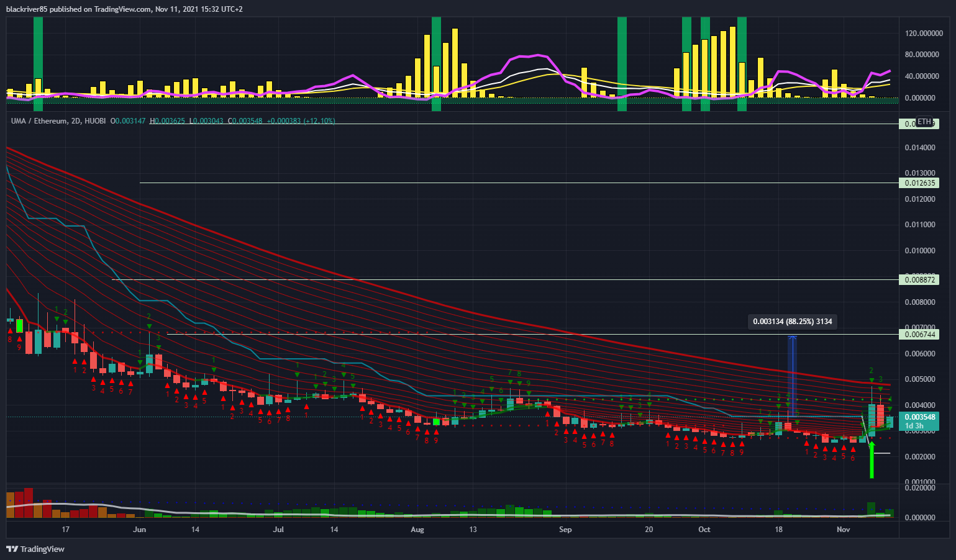The height and width of the screenshot is (560, 956).
Task: Click the 13 date label after Aug
Action: click(x=473, y=530)
